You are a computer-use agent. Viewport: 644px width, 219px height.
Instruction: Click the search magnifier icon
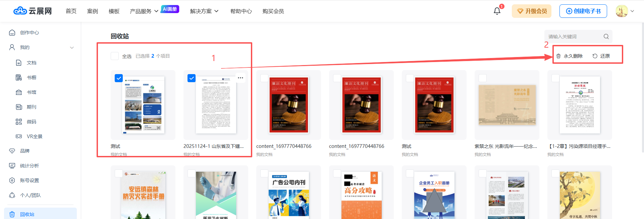click(x=606, y=37)
